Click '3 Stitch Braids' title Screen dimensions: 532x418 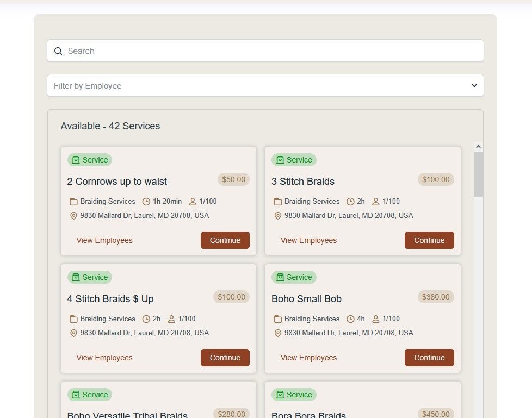(303, 182)
